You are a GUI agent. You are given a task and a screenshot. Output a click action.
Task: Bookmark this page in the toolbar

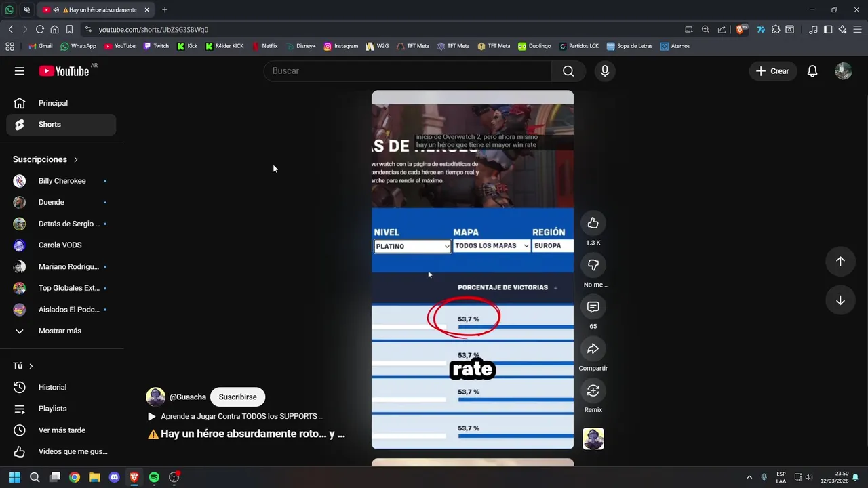(69, 30)
